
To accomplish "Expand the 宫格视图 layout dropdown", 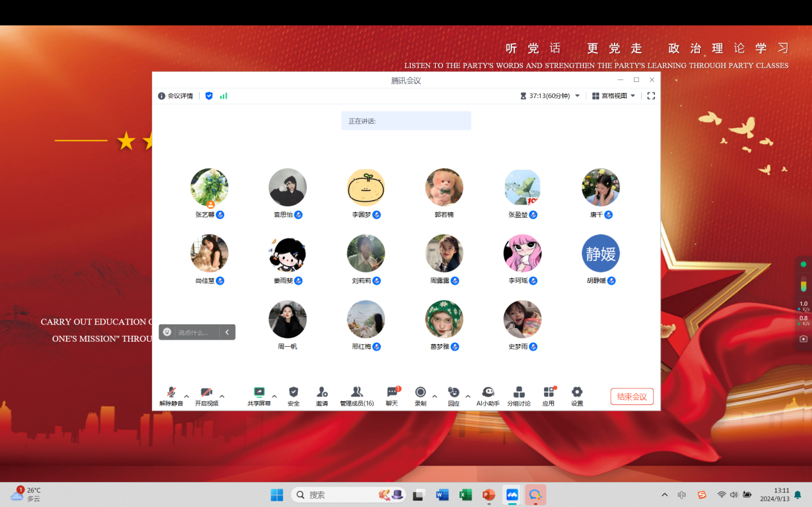I will point(614,96).
